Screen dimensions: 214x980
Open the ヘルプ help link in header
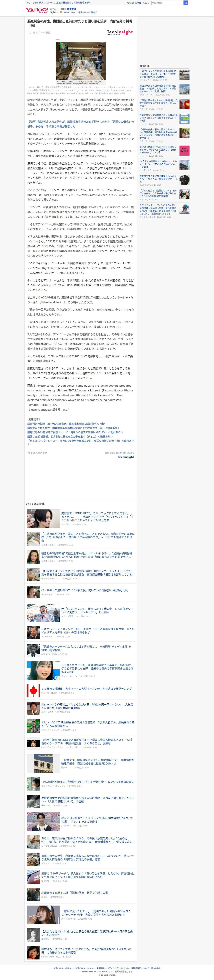click(146, 3)
